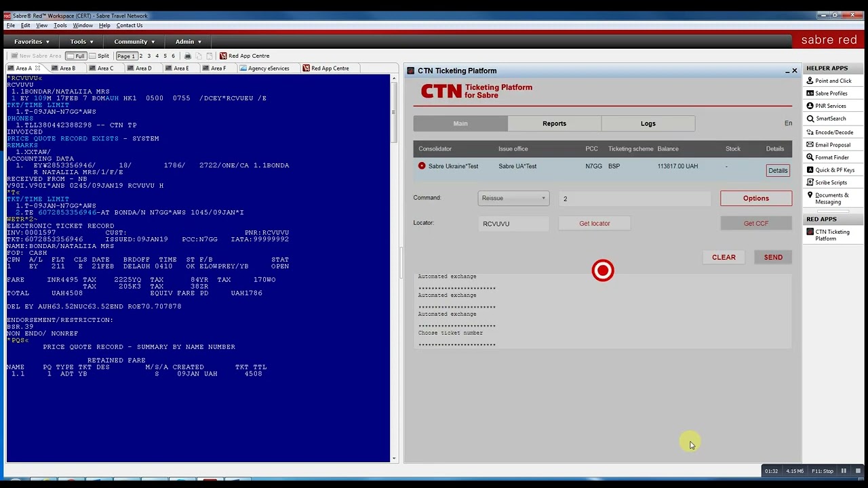Select the Sabre Ukraine*Test consolidator radio
The height and width of the screenshot is (488, 868).
point(422,166)
